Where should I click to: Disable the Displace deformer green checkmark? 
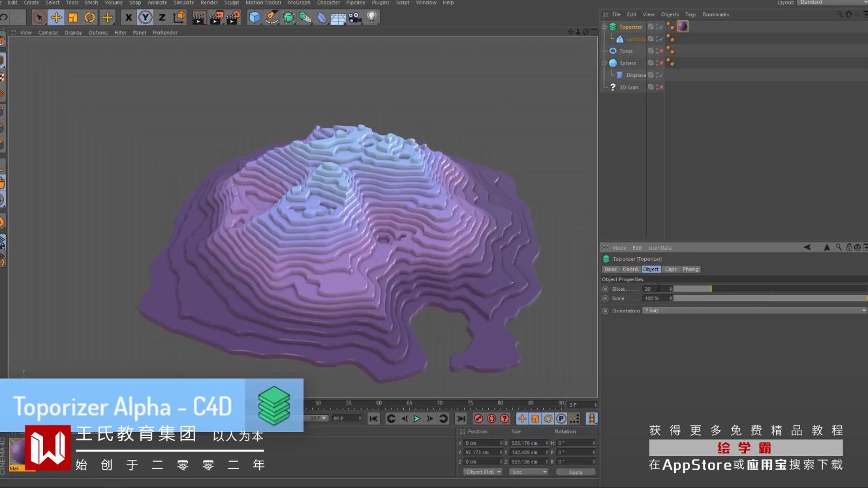coord(661,75)
